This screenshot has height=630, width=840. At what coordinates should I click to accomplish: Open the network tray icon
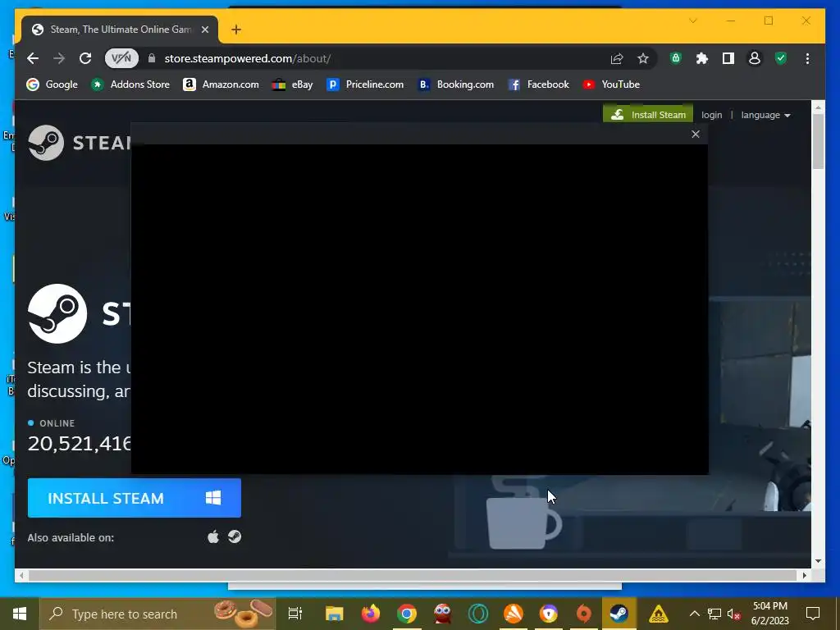coord(714,614)
